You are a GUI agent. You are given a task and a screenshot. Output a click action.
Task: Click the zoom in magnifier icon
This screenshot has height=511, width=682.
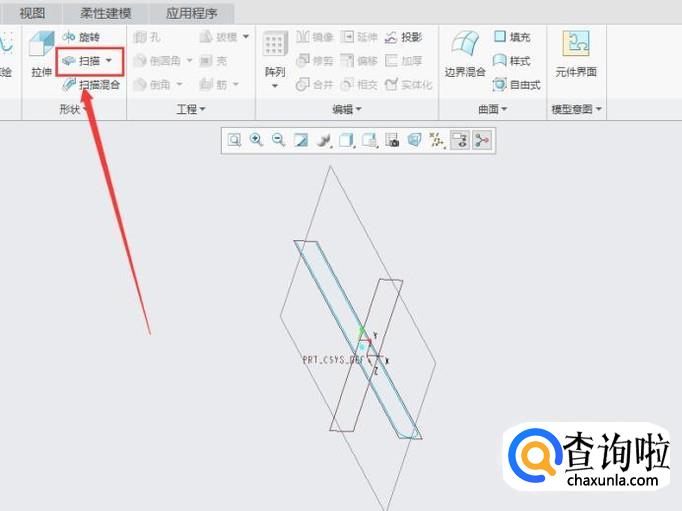256,140
